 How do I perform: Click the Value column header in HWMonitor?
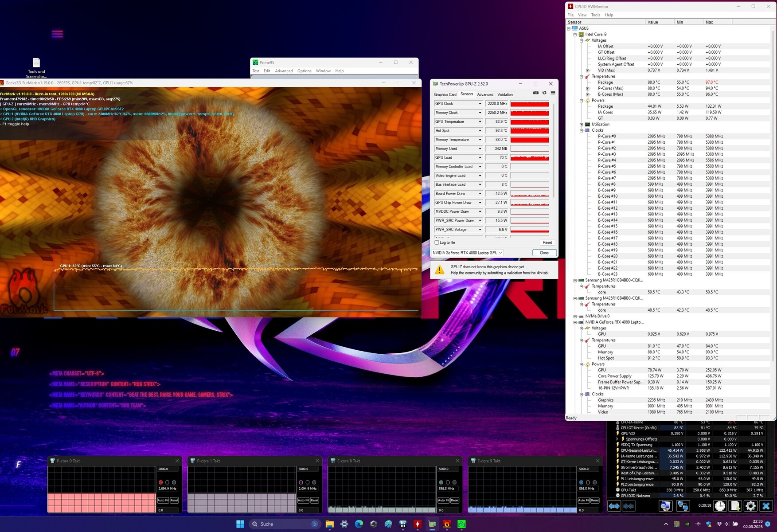[x=659, y=22]
